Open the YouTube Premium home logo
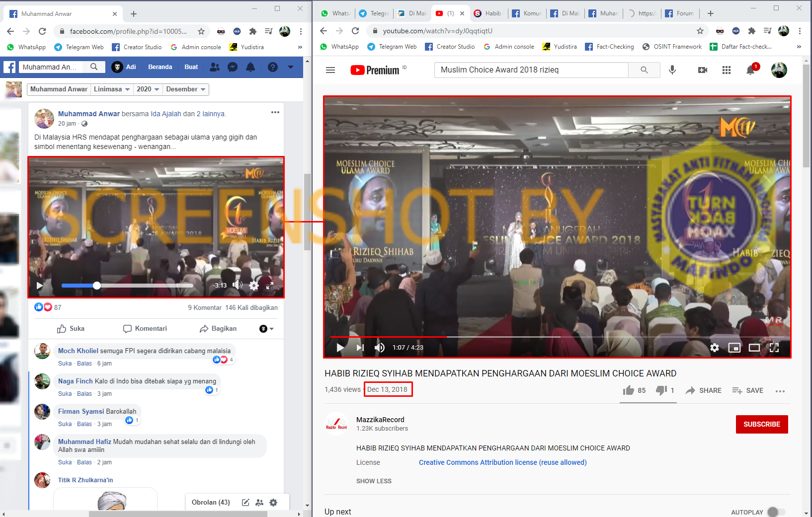 point(375,70)
